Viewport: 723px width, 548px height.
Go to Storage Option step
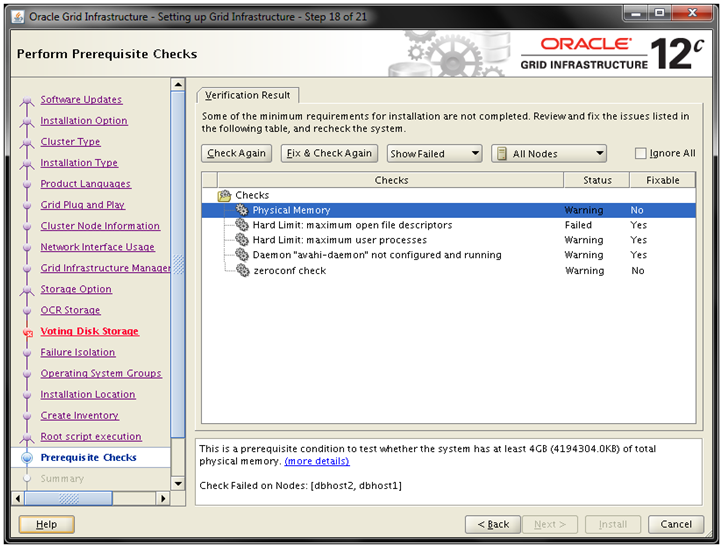click(x=76, y=289)
